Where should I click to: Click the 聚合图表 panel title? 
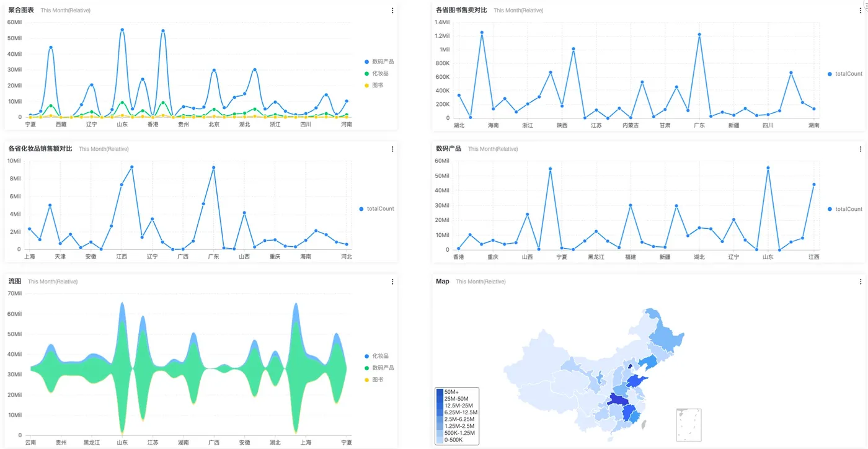21,11
